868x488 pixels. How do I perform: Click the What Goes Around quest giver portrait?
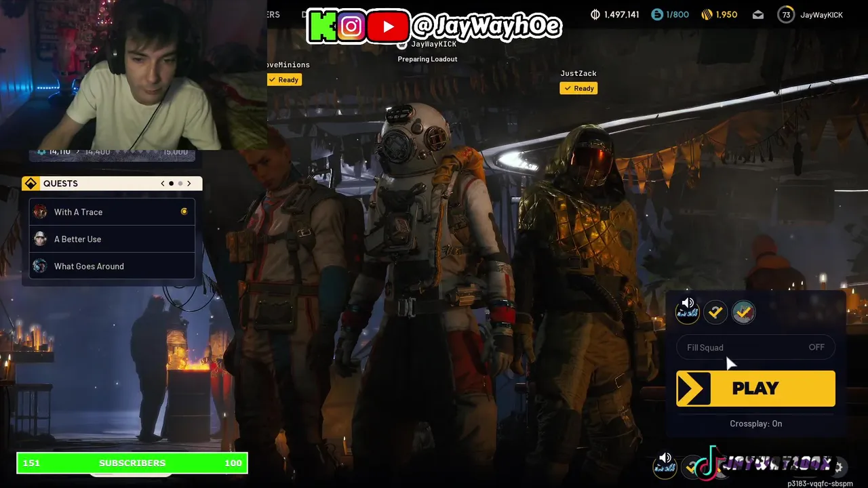(x=40, y=266)
